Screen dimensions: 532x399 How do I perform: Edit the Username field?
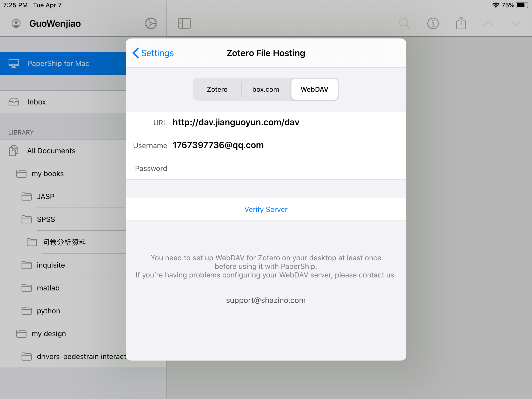click(286, 145)
